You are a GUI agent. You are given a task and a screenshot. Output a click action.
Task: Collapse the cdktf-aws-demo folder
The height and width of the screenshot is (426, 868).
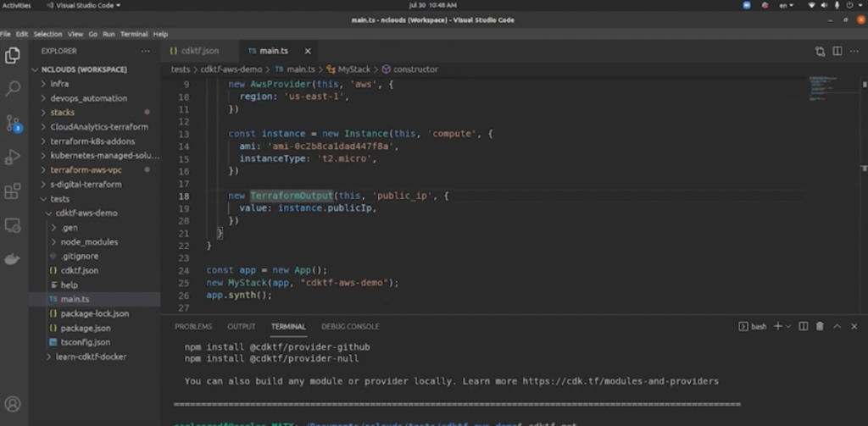tap(95, 213)
